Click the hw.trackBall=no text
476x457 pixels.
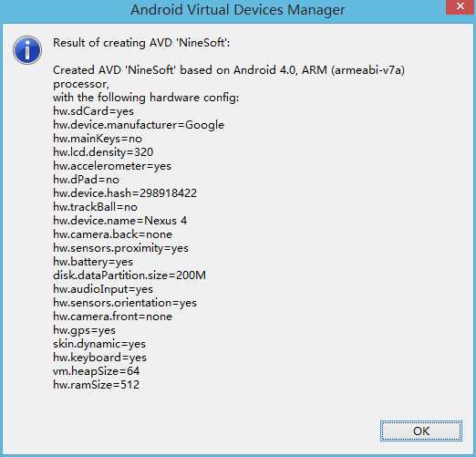point(95,207)
